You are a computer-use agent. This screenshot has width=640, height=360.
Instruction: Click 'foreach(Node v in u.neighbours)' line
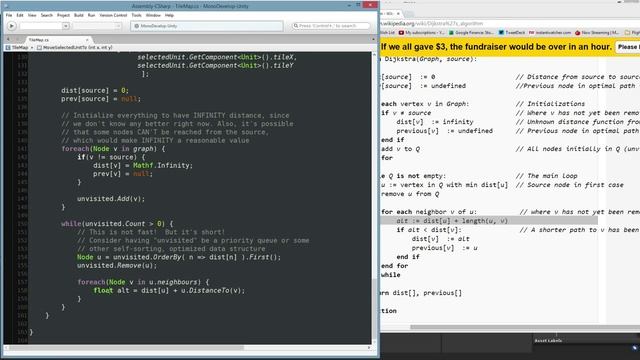tap(143, 282)
